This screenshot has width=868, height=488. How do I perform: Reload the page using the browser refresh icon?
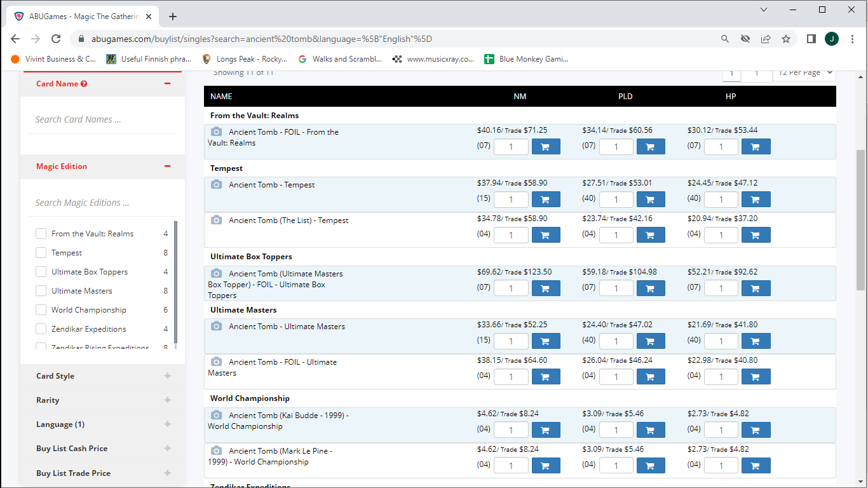pos(56,39)
